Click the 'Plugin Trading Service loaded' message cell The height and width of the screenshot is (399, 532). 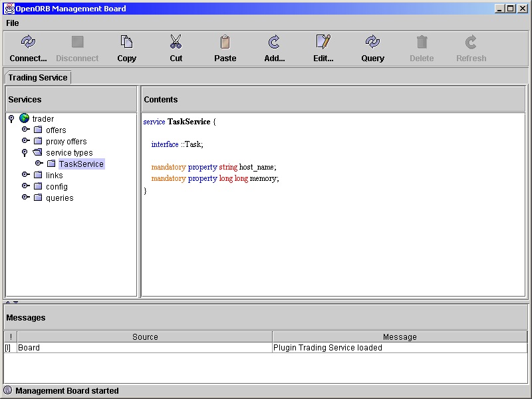pos(400,347)
